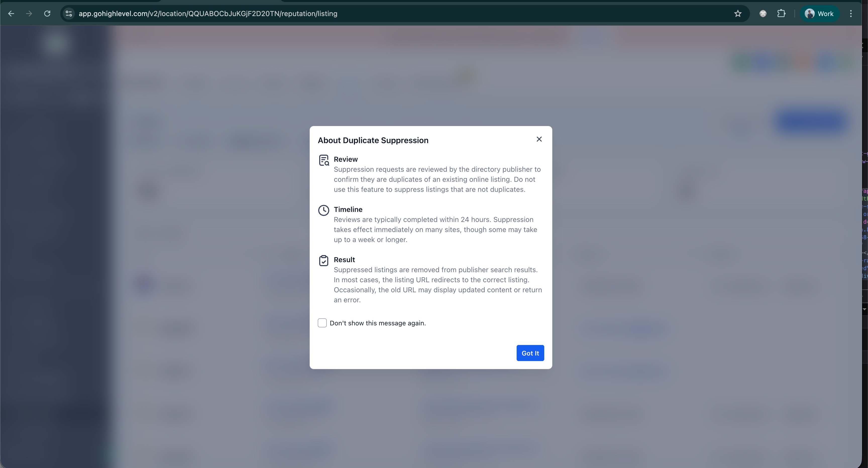Click the Result section heading

pos(344,259)
